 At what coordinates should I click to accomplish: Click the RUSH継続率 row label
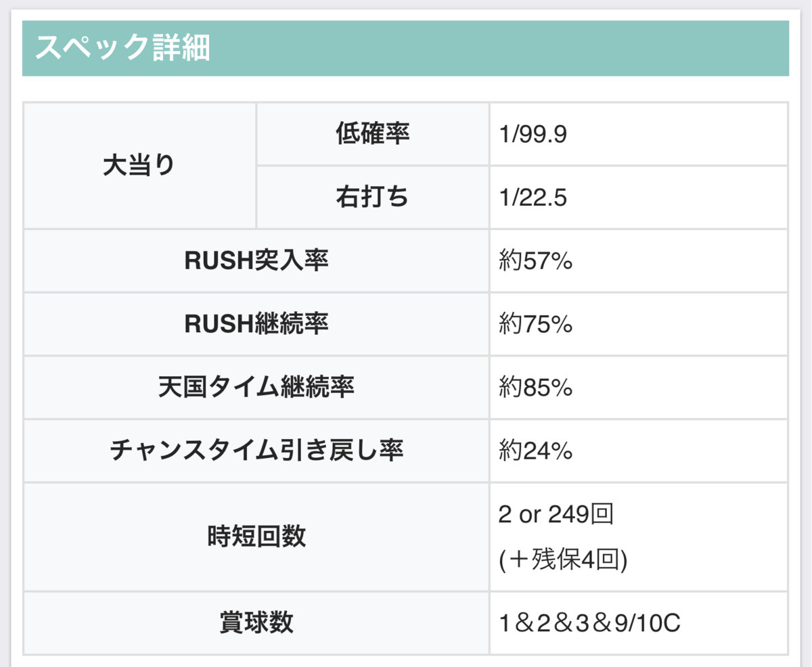coord(256,325)
